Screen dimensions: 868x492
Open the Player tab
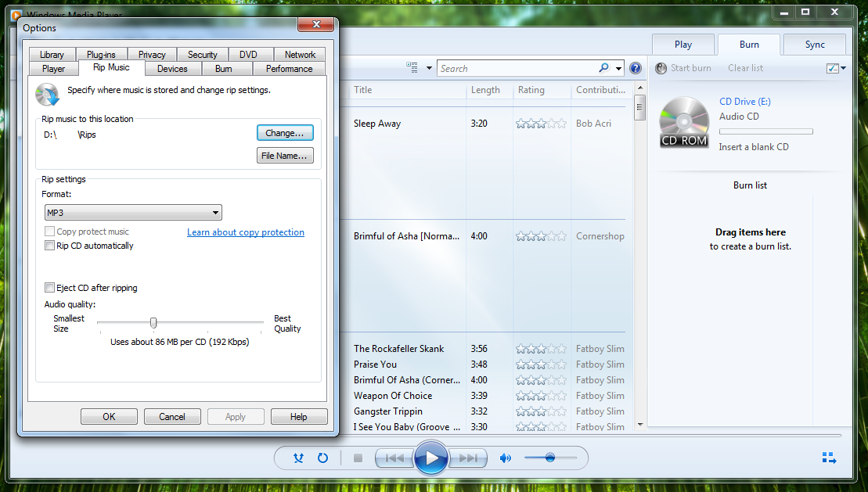coord(54,69)
